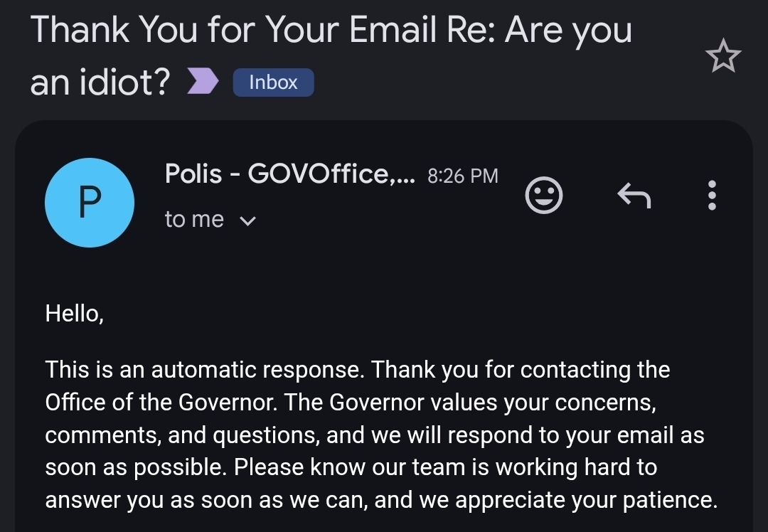Open the Inbox label
768x532 pixels.
pos(273,83)
